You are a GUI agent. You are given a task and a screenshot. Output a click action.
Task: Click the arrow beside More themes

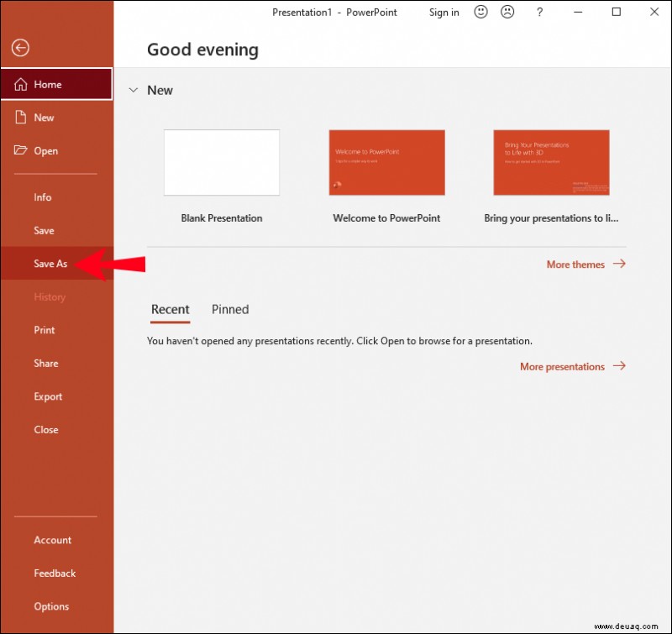tap(619, 263)
